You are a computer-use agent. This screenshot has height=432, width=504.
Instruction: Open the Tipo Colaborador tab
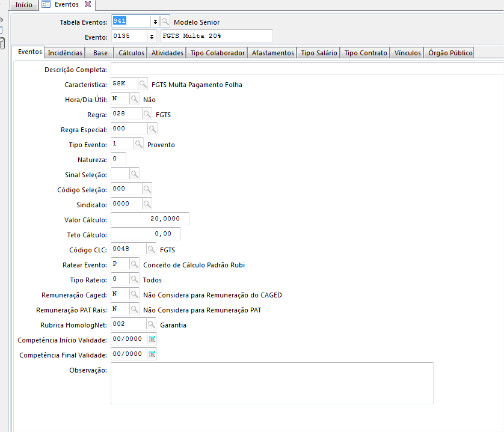point(217,53)
